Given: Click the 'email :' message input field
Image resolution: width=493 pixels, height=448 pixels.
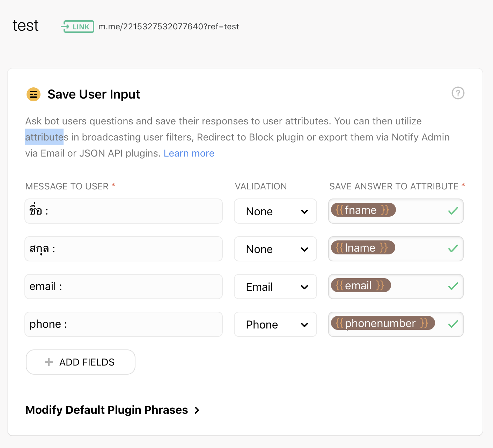Looking at the screenshot, I should pyautogui.click(x=124, y=287).
